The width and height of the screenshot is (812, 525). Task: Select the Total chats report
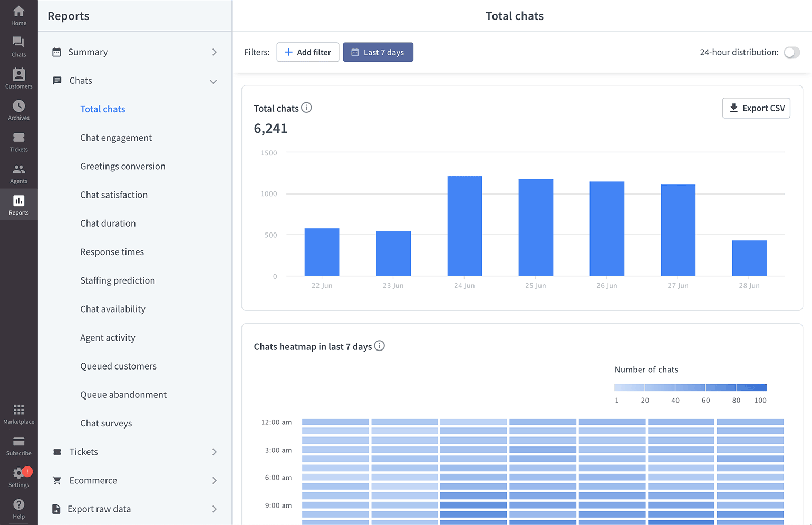tap(103, 109)
